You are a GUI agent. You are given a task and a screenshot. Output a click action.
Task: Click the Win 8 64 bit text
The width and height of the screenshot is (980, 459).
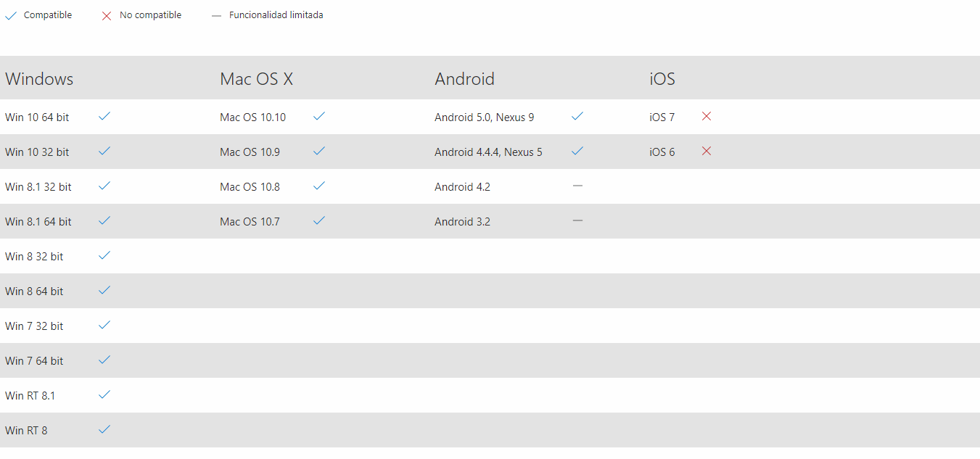34,291
